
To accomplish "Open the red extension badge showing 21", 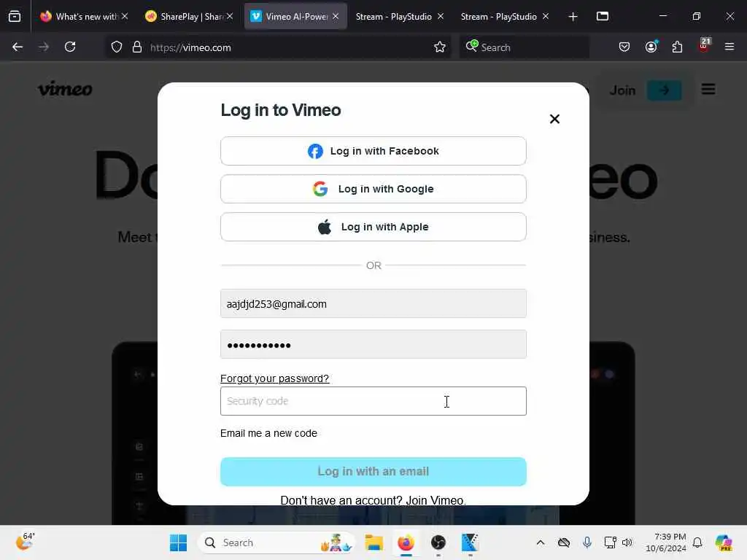I will pyautogui.click(x=704, y=46).
